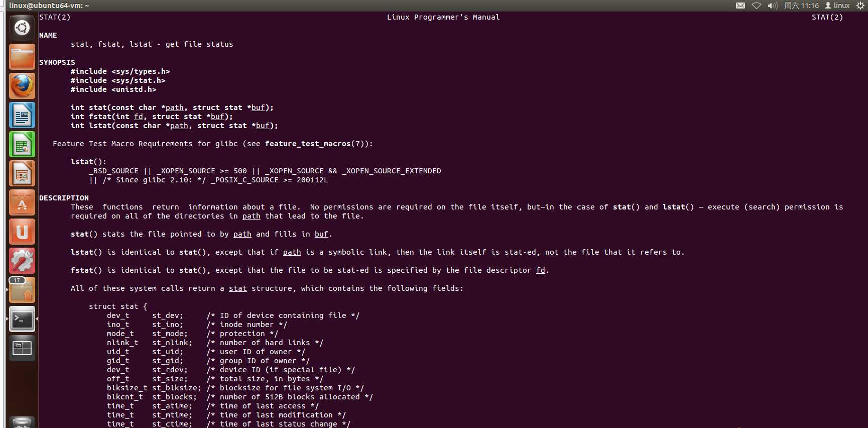Click 'Linux Programmer's Manual' header text
This screenshot has height=428, width=868.
tap(443, 17)
